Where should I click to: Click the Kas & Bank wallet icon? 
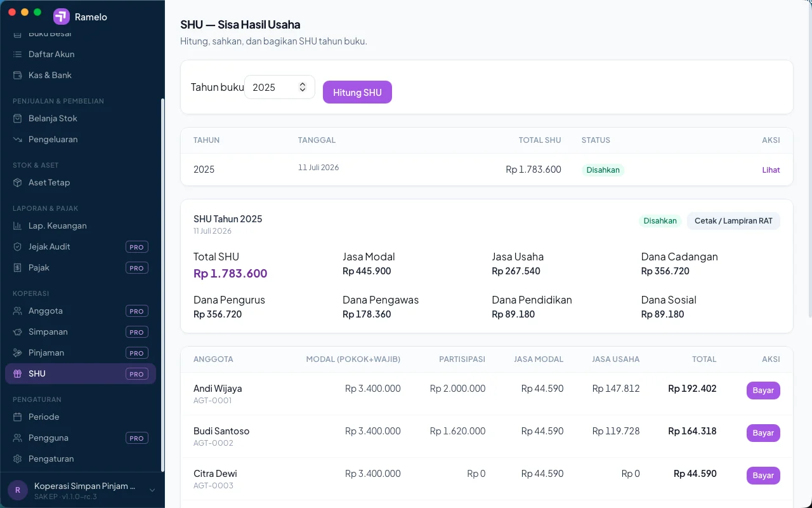point(18,75)
